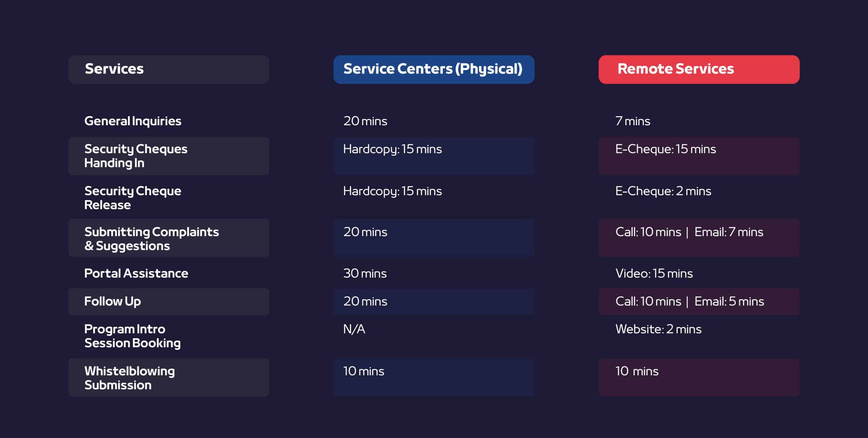Select the Follow Up service row

(x=113, y=301)
